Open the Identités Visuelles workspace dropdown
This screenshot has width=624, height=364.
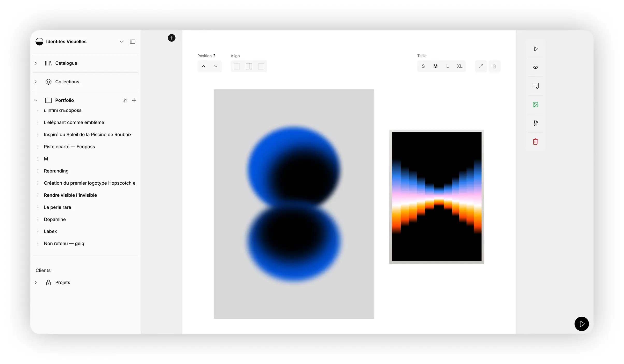tap(121, 42)
